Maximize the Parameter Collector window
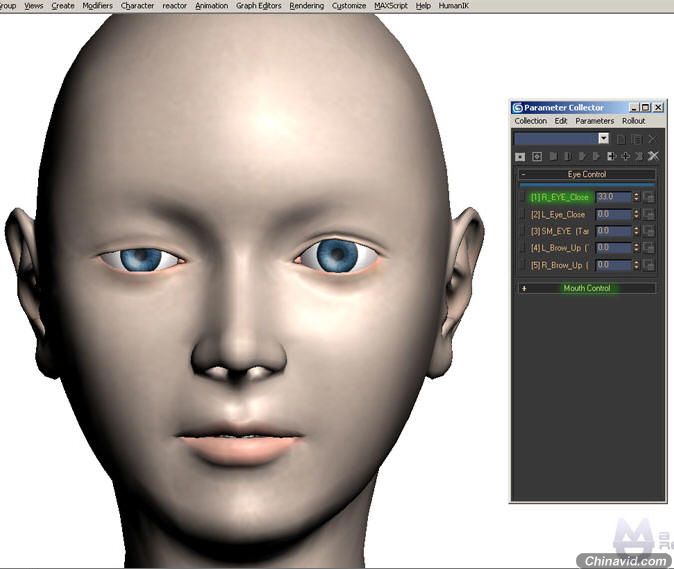The height and width of the screenshot is (569, 674). tap(645, 107)
